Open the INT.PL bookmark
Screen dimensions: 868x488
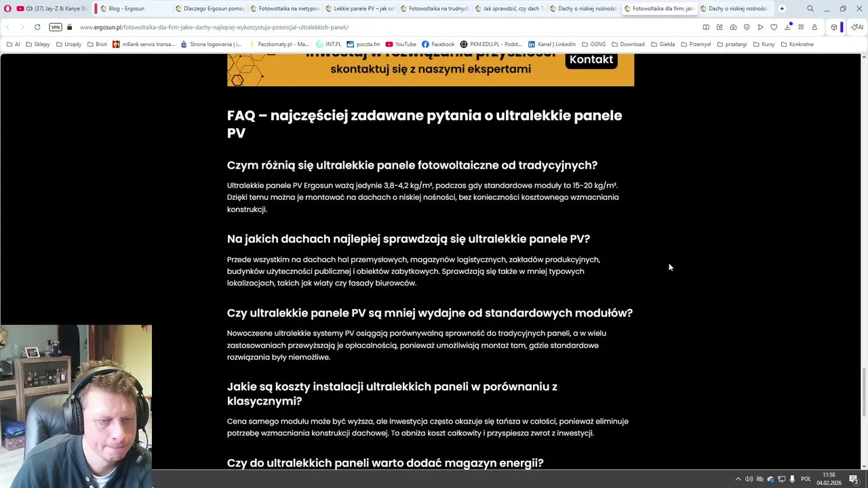(329, 44)
